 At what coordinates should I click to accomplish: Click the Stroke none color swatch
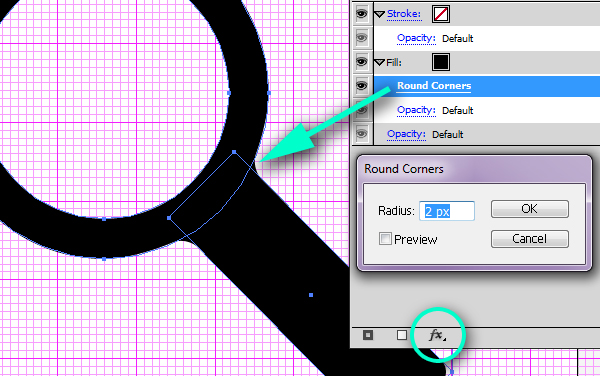441,14
